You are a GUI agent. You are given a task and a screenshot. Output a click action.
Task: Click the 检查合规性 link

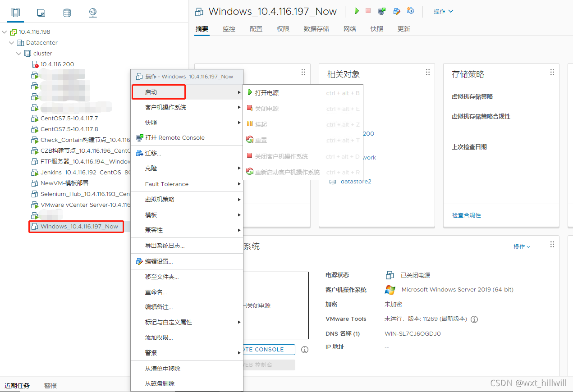(467, 215)
